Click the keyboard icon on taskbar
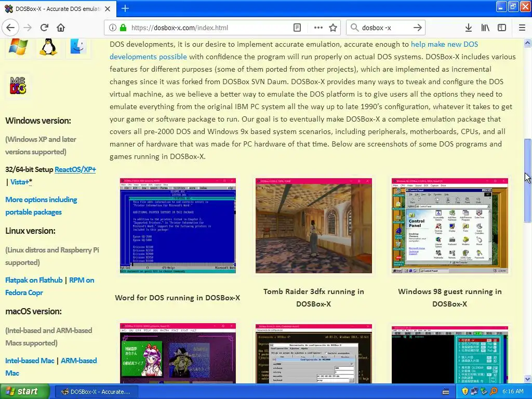The height and width of the screenshot is (399, 532). coord(446,392)
